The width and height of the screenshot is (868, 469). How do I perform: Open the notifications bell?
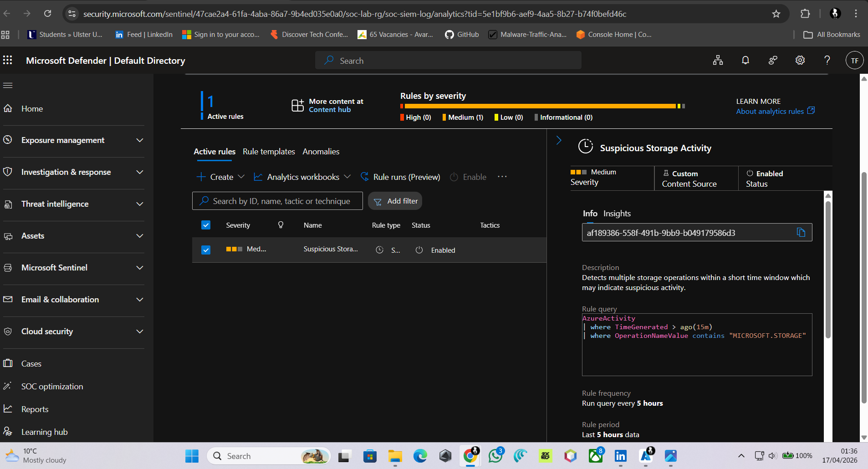[745, 60]
